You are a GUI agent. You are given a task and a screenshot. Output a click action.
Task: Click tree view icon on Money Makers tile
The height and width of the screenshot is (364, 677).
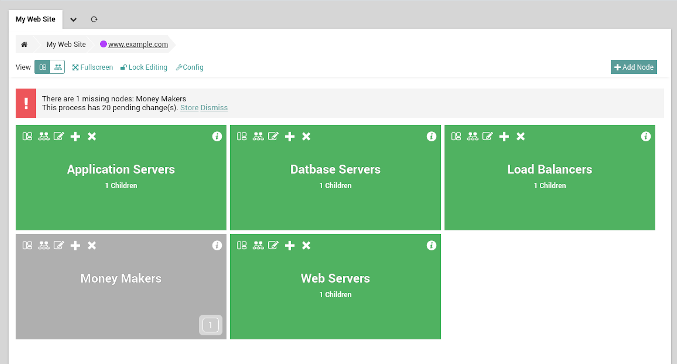tap(43, 245)
